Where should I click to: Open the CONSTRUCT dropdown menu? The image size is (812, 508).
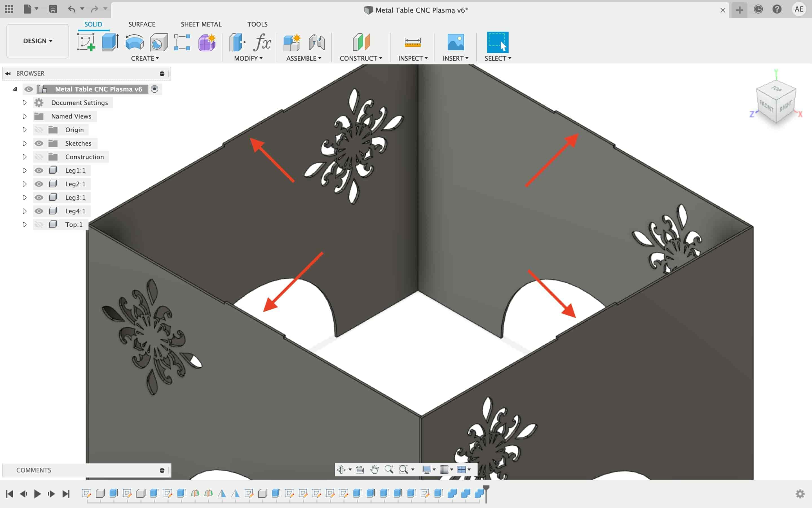tap(361, 58)
